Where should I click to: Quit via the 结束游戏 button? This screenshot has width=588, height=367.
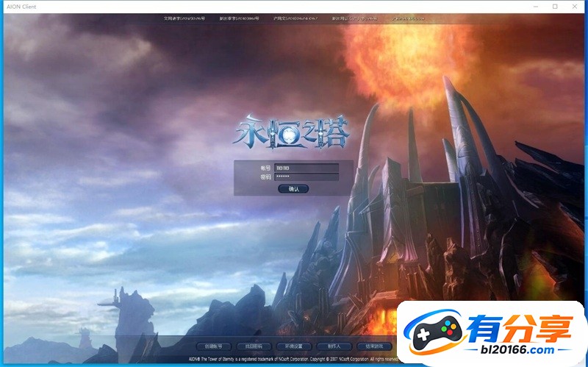coord(374,346)
